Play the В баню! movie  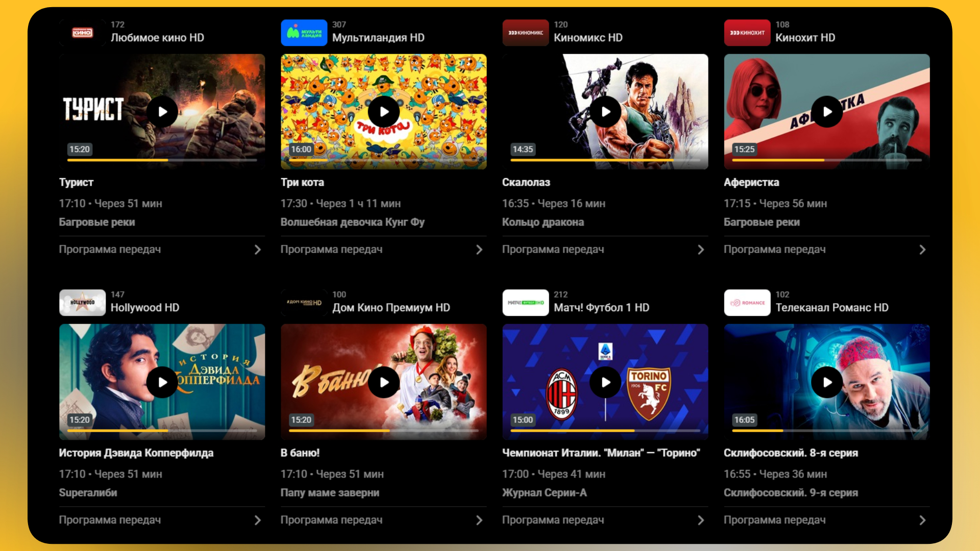click(x=384, y=382)
